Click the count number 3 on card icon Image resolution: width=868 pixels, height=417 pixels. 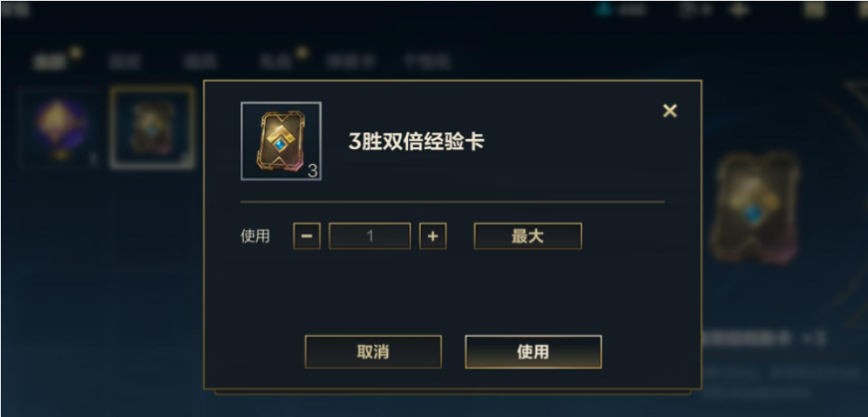pyautogui.click(x=313, y=171)
